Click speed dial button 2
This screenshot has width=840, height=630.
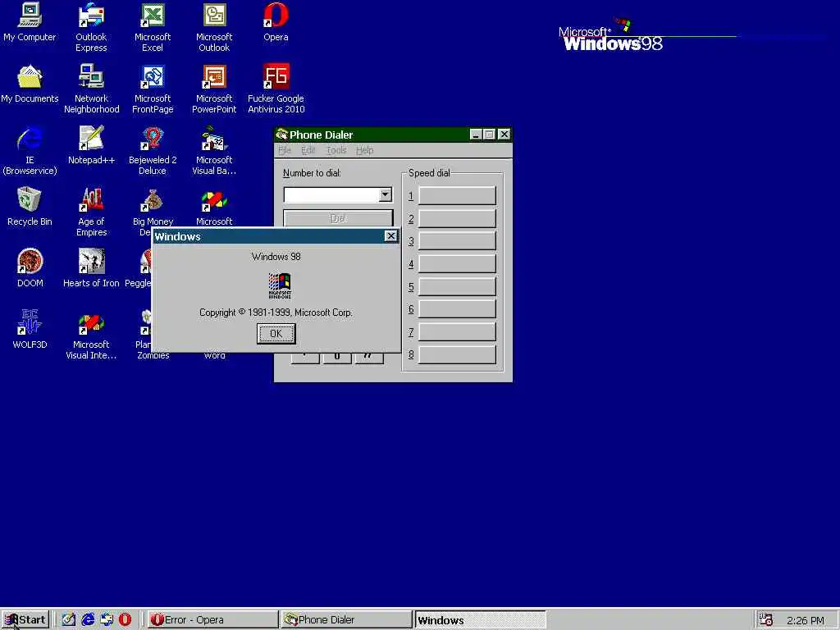(457, 218)
